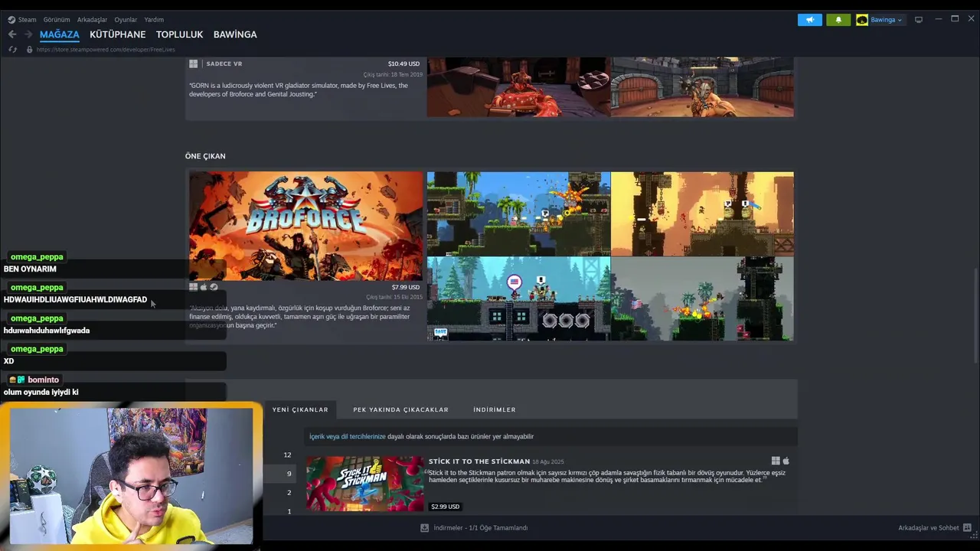The height and width of the screenshot is (551, 980).
Task: Open Broforce grey-sky screenshot with flag
Action: click(702, 298)
